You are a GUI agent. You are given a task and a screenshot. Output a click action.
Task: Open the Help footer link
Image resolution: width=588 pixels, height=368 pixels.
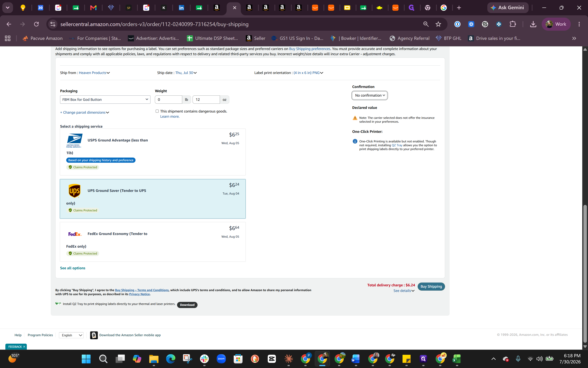click(18, 335)
